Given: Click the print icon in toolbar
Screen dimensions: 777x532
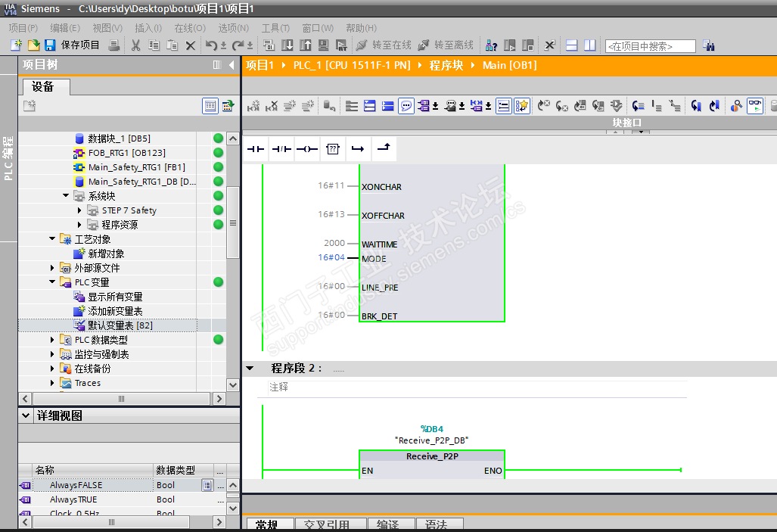Looking at the screenshot, I should pos(113,45).
